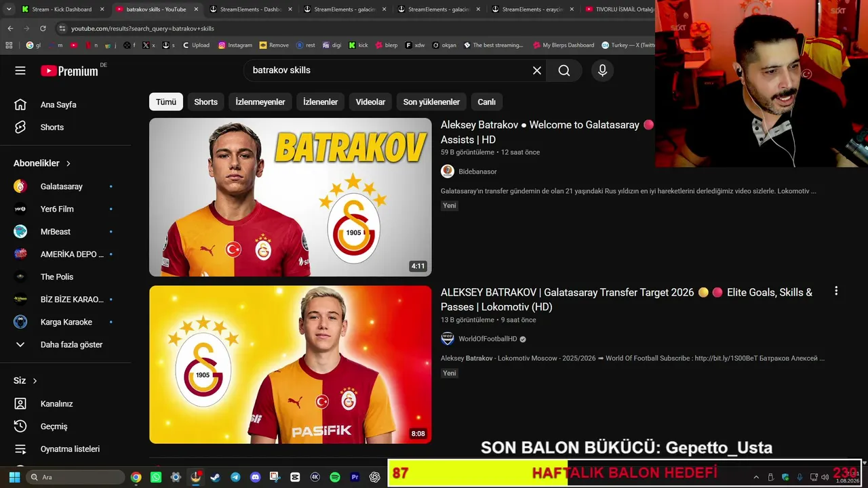Open WorldOfFootballHD channel name link
868x488 pixels.
point(488,339)
